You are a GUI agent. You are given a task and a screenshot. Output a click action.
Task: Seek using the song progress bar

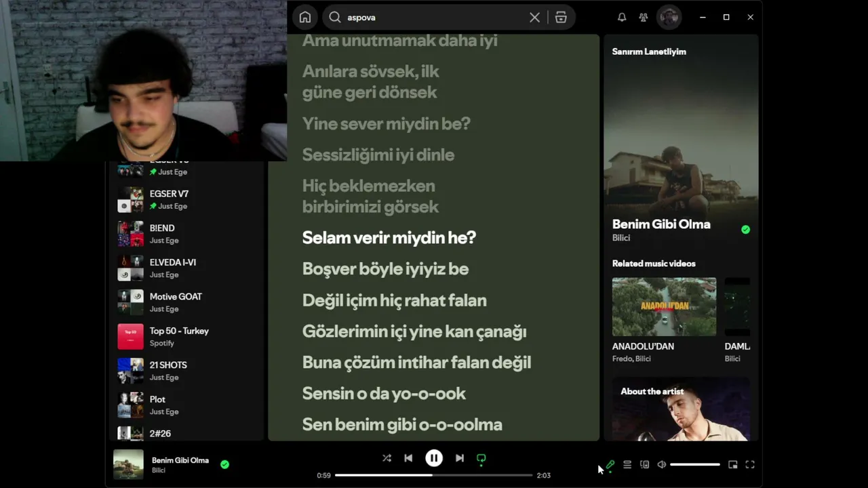[x=434, y=475]
